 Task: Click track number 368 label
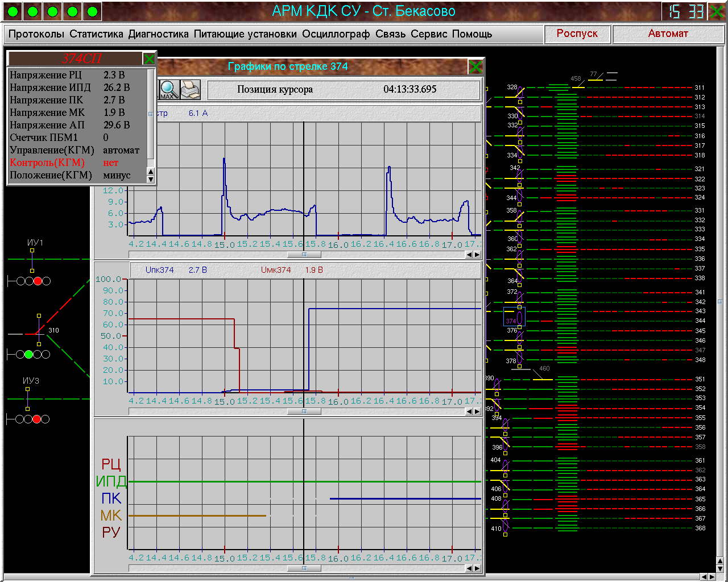[x=700, y=528]
